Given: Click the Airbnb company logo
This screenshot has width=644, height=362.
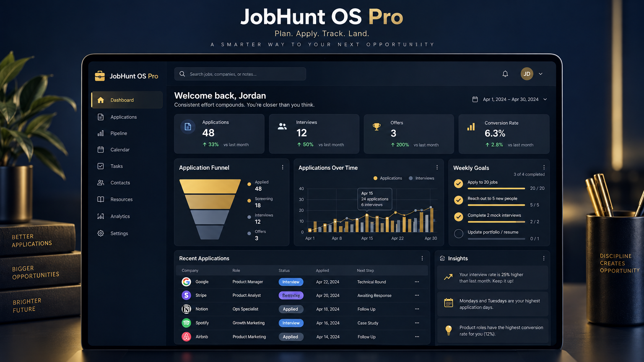Looking at the screenshot, I should [x=186, y=336].
